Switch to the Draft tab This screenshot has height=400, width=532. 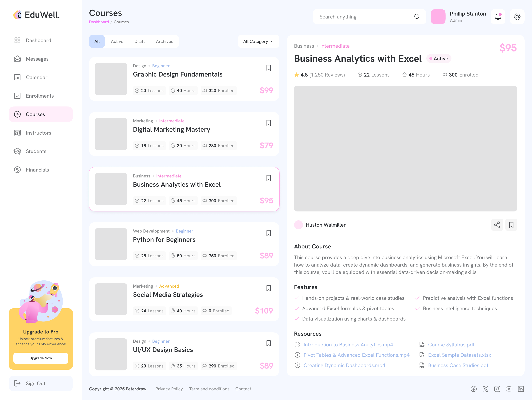pyautogui.click(x=139, y=41)
